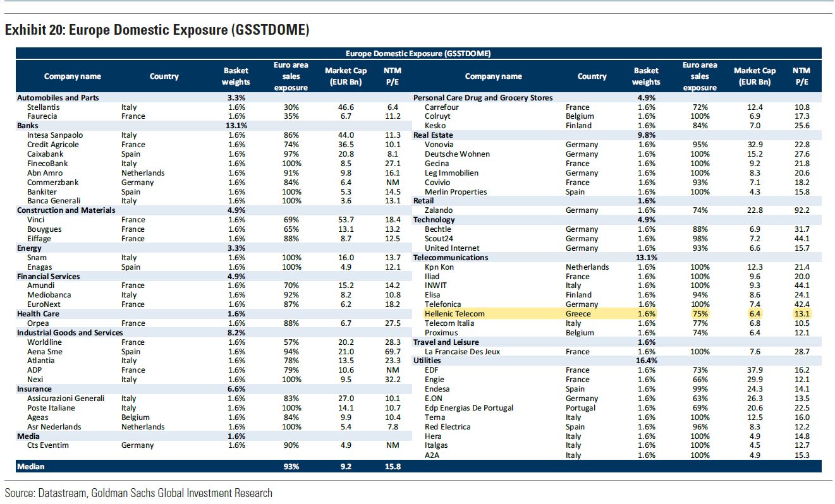Screen dimensions: 835x504
Task: Select the Stellantis company name
Action: 44,107
